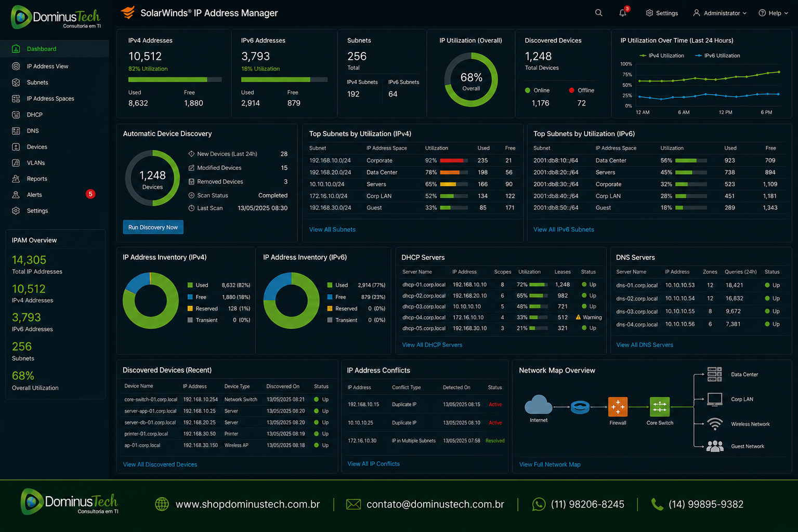Click contato@dominustech.com.br email in footer
The height and width of the screenshot is (532, 798).
pyautogui.click(x=435, y=504)
